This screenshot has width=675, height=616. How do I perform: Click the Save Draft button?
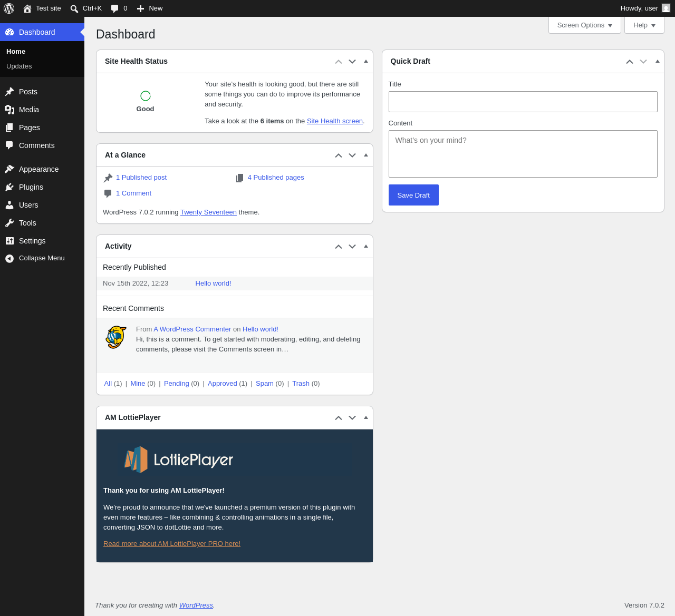click(x=413, y=195)
